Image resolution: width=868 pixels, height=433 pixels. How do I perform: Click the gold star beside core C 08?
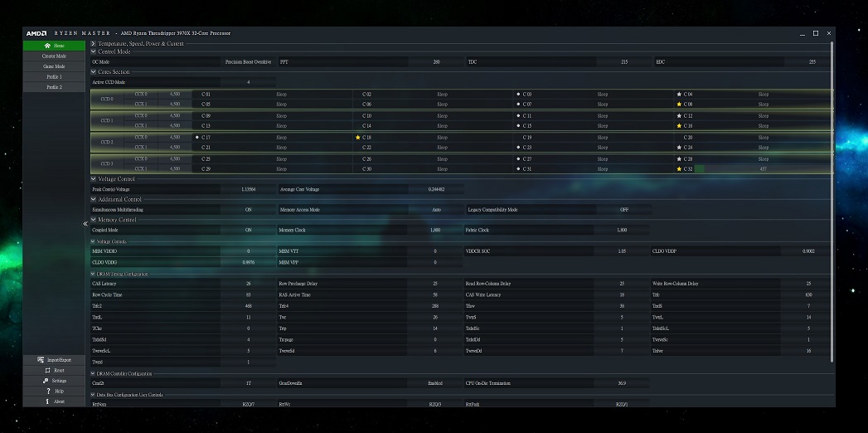679,104
